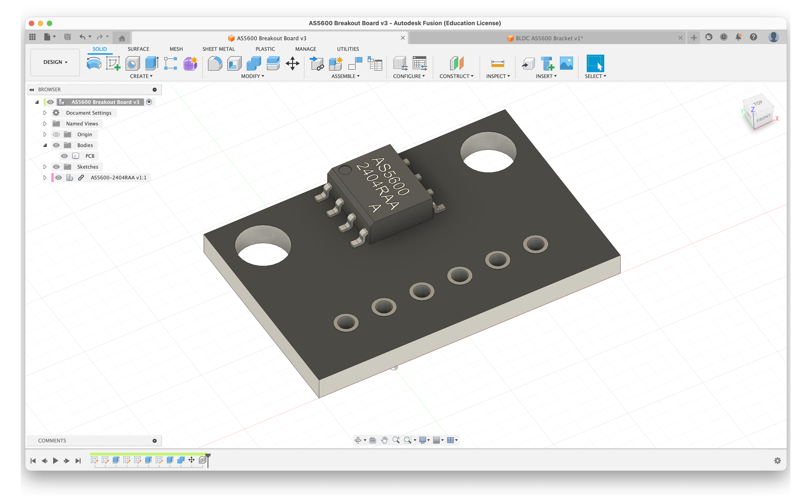812x504 pixels.
Task: Click the Pan hand icon
Action: [x=384, y=440]
